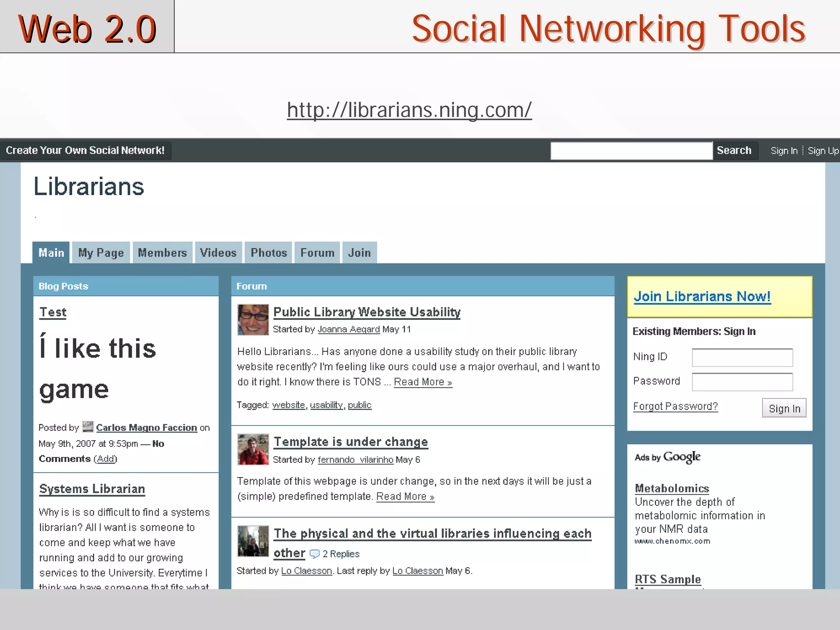Click the top search text box

[x=631, y=151]
